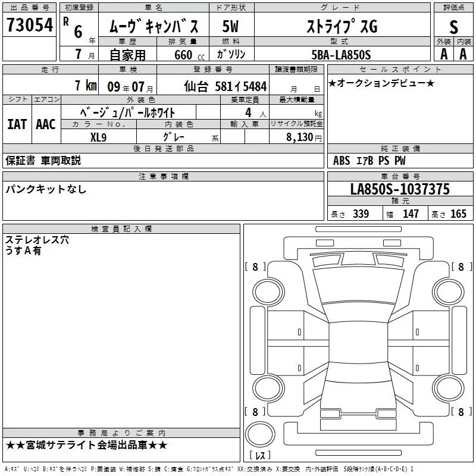This screenshot has width=476, height=476.
Task: Click the air conditioner value AAC
Action: pos(46,124)
